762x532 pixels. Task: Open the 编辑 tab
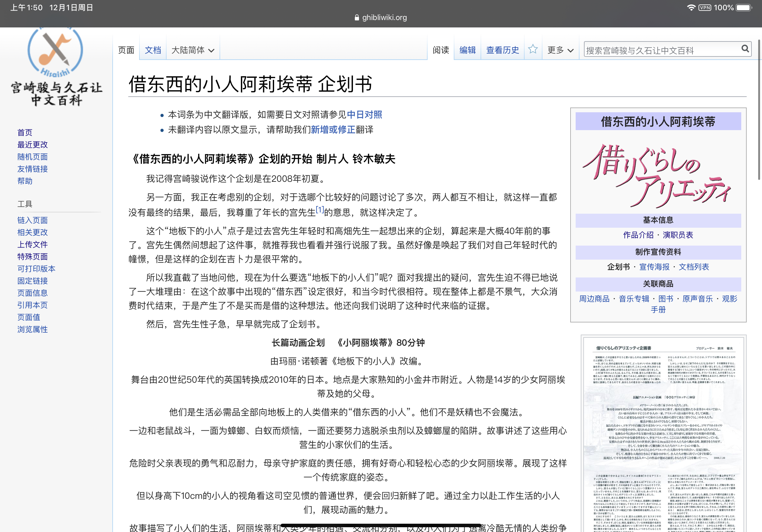coord(467,50)
